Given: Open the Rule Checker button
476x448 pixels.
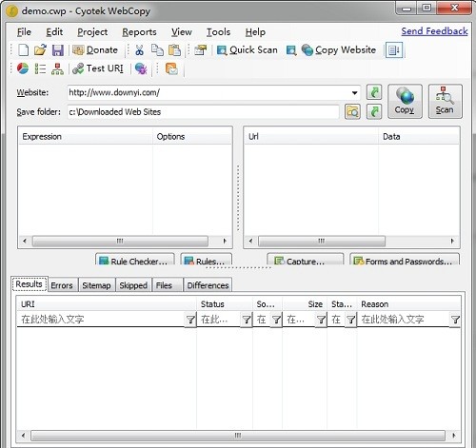Looking at the screenshot, I should pyautogui.click(x=135, y=259).
